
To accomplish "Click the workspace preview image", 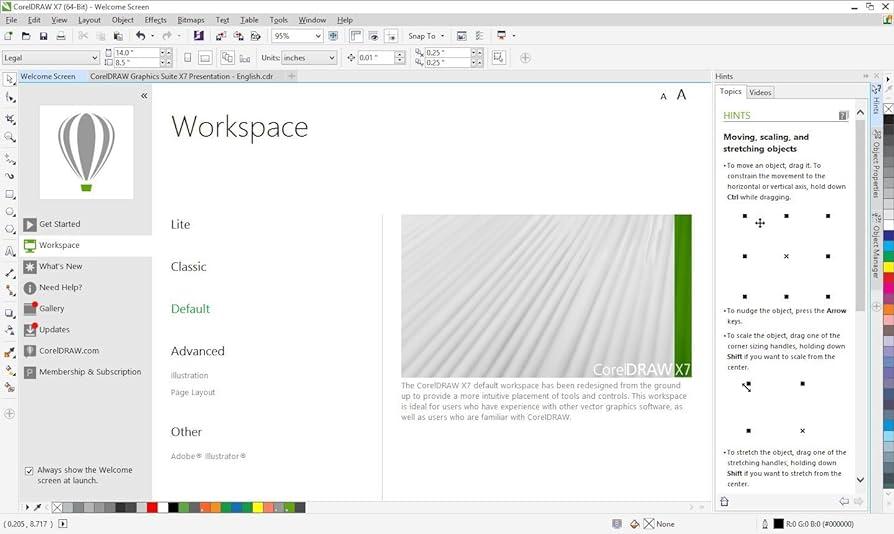I will click(546, 296).
